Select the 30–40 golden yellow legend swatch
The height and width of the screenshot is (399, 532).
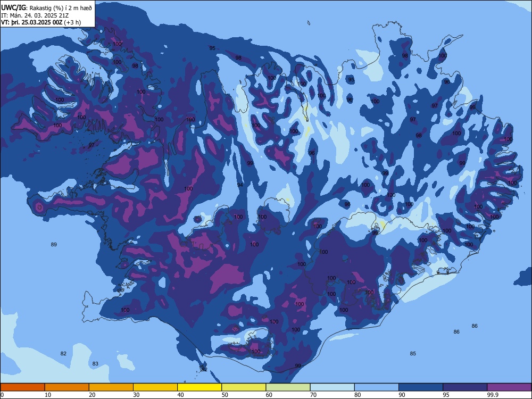[155, 387]
